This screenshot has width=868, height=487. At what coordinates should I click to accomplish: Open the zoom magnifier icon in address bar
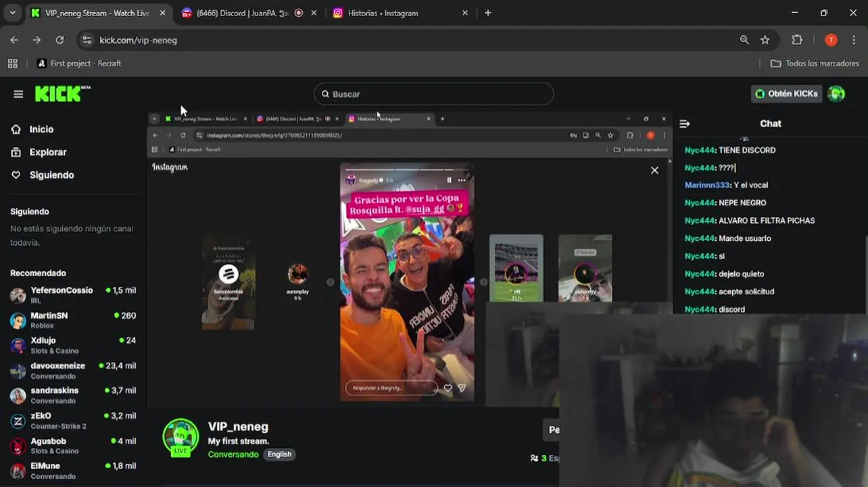(x=744, y=40)
